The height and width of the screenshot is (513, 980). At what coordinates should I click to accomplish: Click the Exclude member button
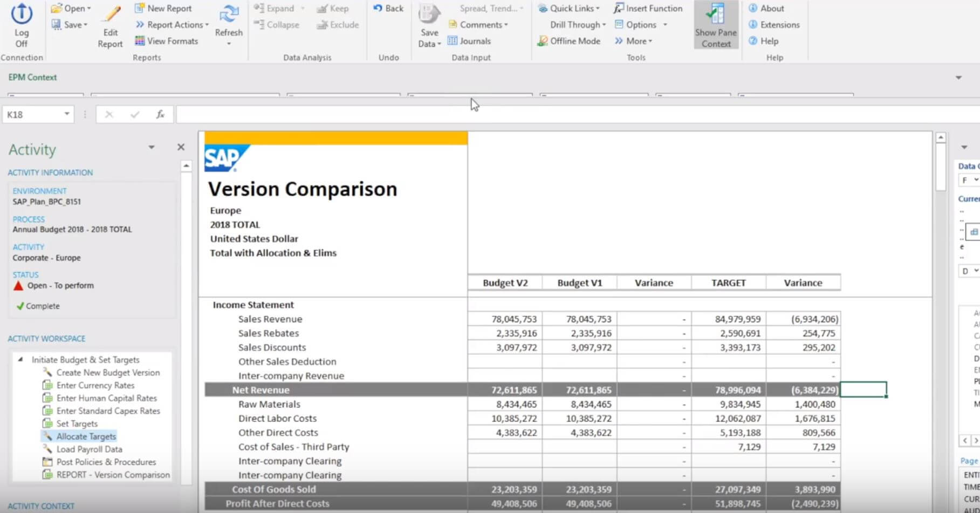pyautogui.click(x=338, y=25)
